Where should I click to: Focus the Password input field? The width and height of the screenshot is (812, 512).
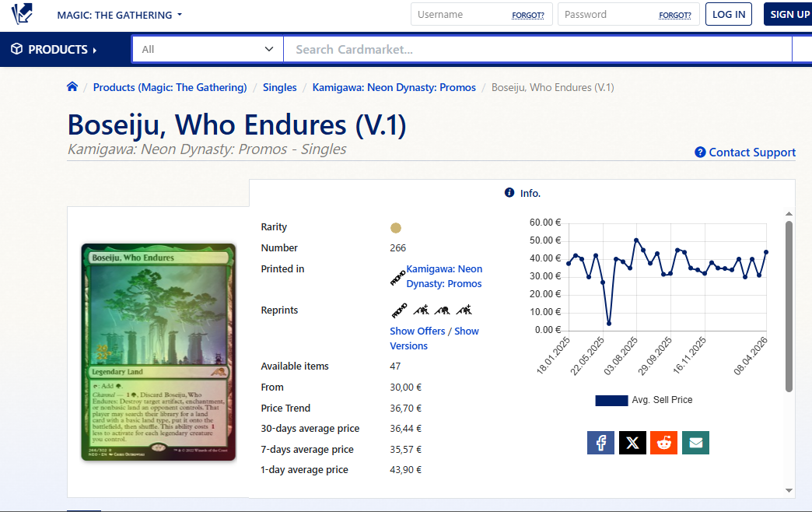628,15
